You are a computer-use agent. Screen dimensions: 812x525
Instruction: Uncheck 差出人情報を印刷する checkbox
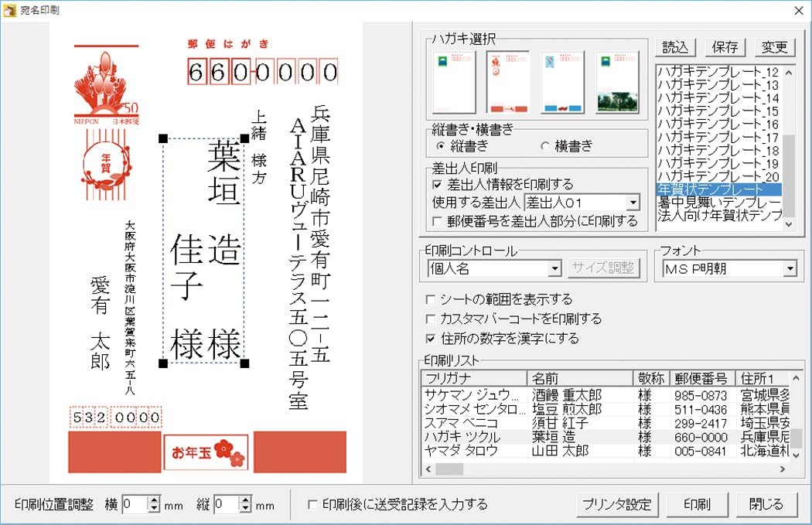(x=438, y=185)
